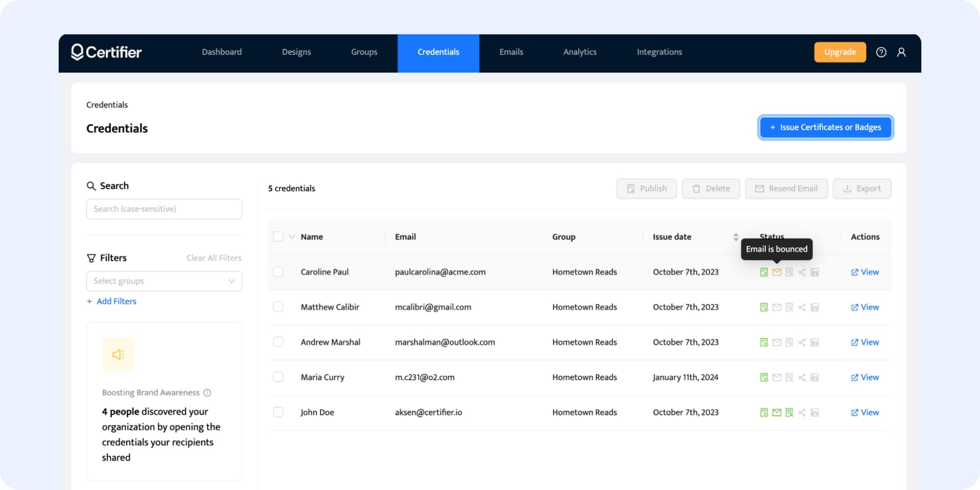Click the megaphone icon in sidebar card

(118, 355)
